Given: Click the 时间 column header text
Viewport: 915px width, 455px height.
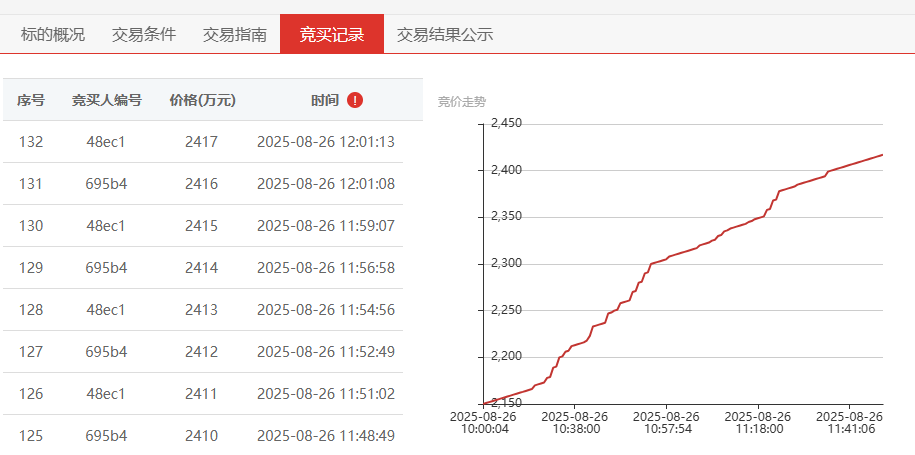Looking at the screenshot, I should (325, 100).
